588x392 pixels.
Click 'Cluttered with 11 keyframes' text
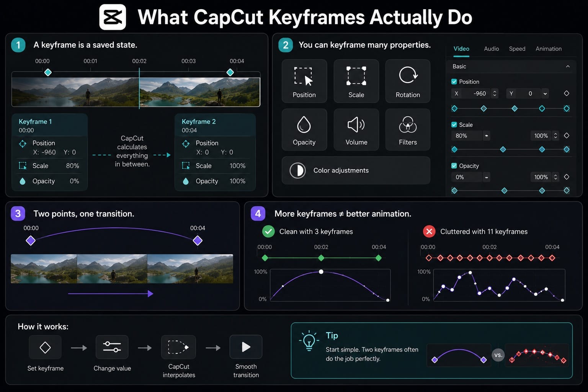[484, 232]
